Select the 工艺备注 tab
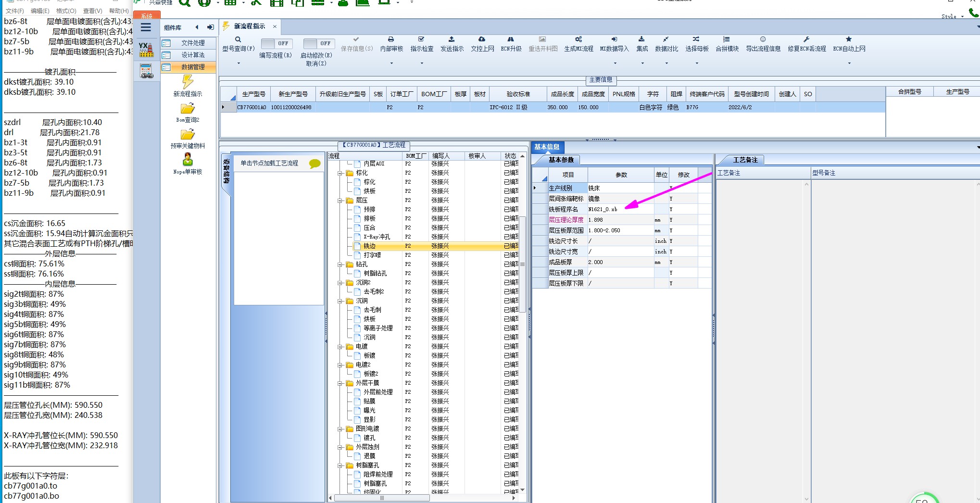Image resolution: width=980 pixels, height=503 pixels. pos(745,160)
